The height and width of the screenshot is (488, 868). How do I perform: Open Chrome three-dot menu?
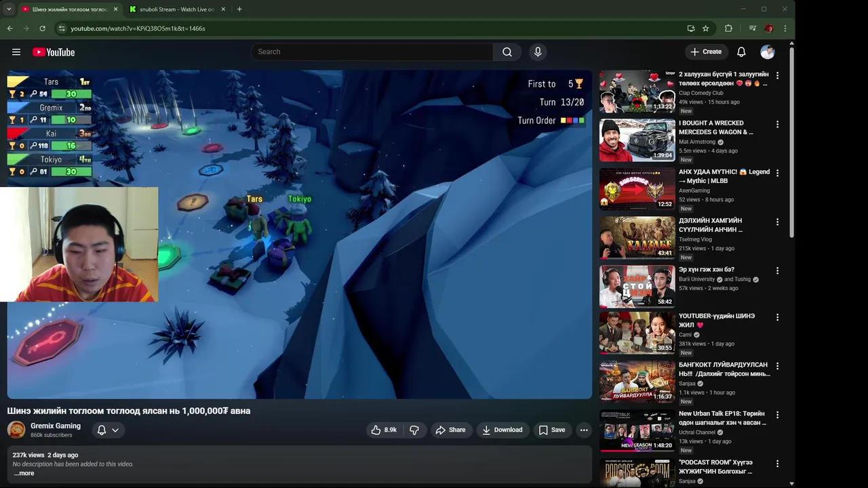pyautogui.click(x=785, y=28)
